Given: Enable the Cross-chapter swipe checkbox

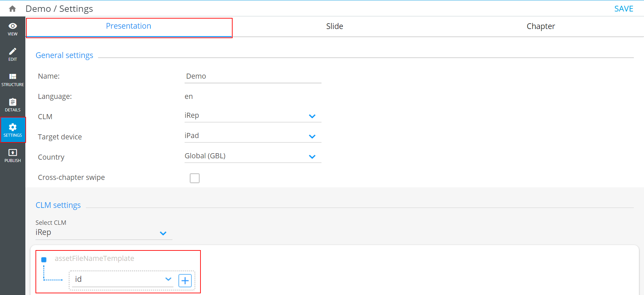Looking at the screenshot, I should coord(195,178).
